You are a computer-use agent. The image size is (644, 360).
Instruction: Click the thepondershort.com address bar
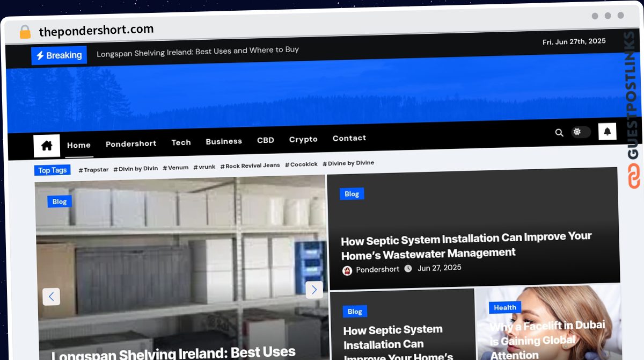pos(97,31)
